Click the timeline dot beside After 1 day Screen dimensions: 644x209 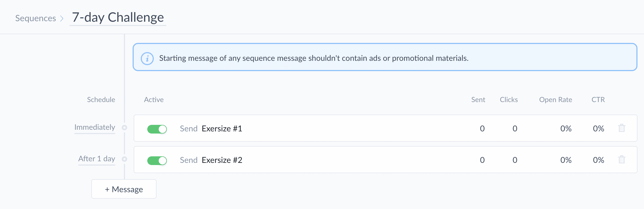click(x=124, y=159)
